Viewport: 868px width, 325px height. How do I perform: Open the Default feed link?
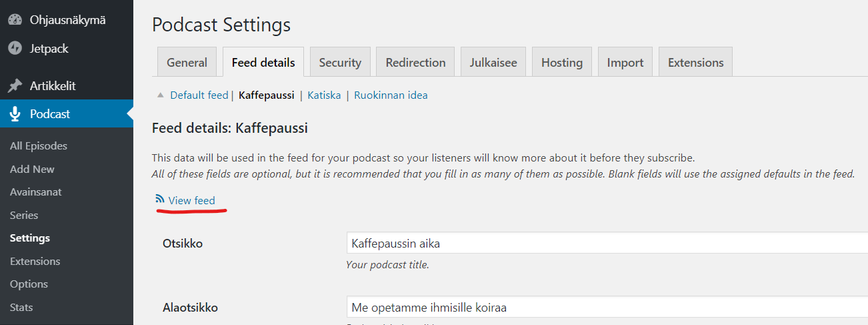click(199, 95)
